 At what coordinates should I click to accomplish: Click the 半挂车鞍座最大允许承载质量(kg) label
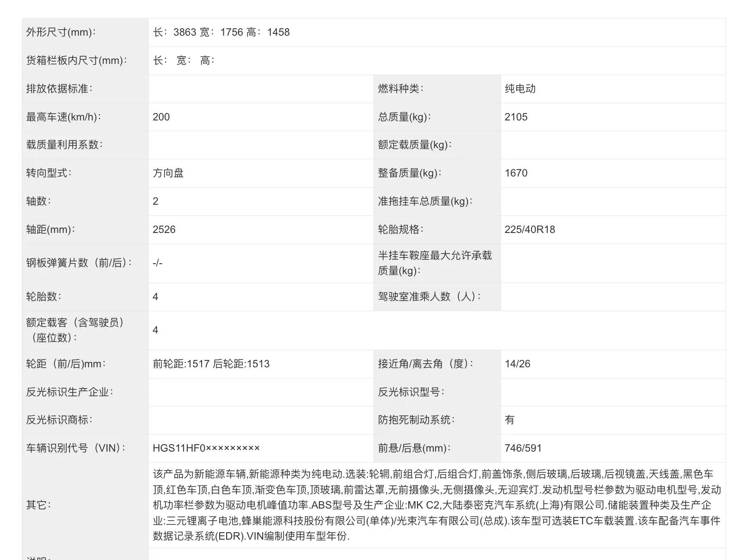pyautogui.click(x=435, y=263)
